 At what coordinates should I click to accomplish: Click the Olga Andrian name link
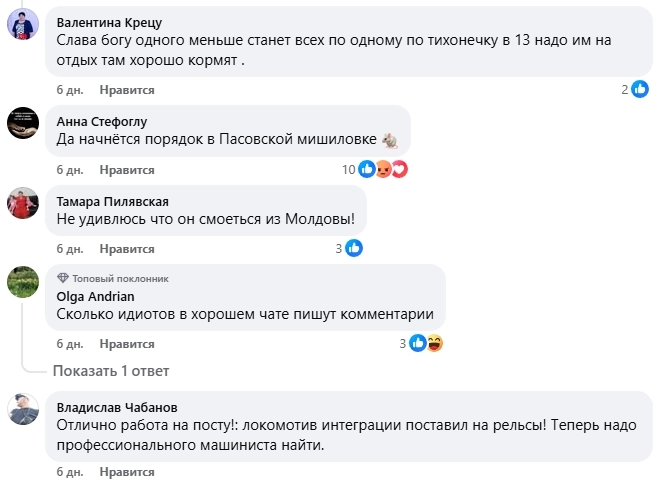coord(95,296)
